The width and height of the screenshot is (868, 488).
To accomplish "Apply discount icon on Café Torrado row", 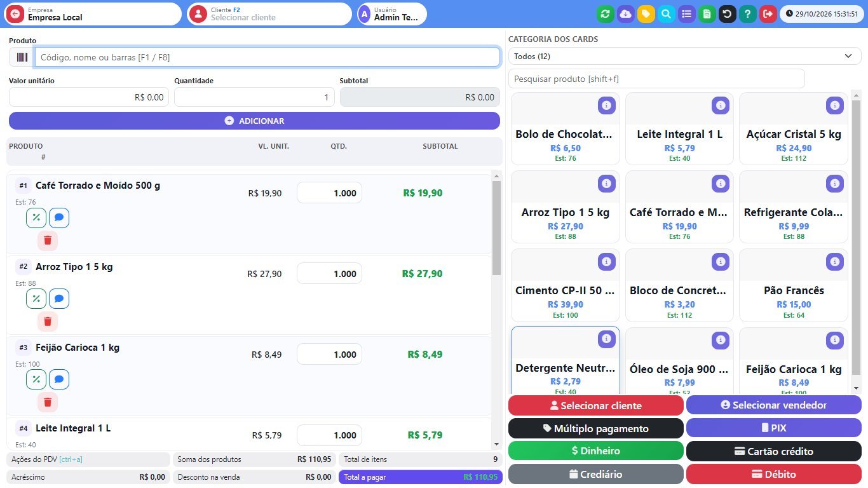I will click(36, 218).
